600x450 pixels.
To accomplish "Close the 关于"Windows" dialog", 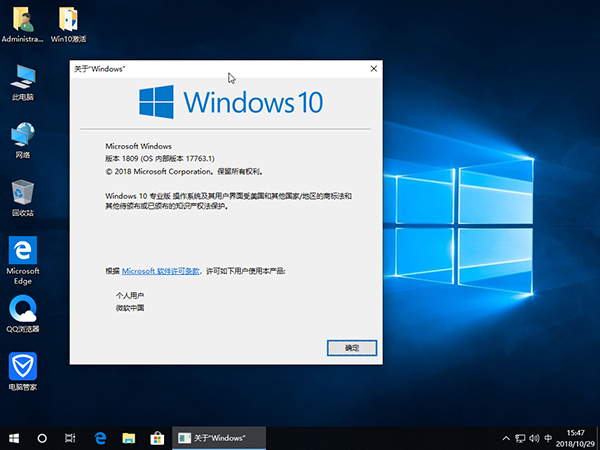I will click(x=373, y=68).
